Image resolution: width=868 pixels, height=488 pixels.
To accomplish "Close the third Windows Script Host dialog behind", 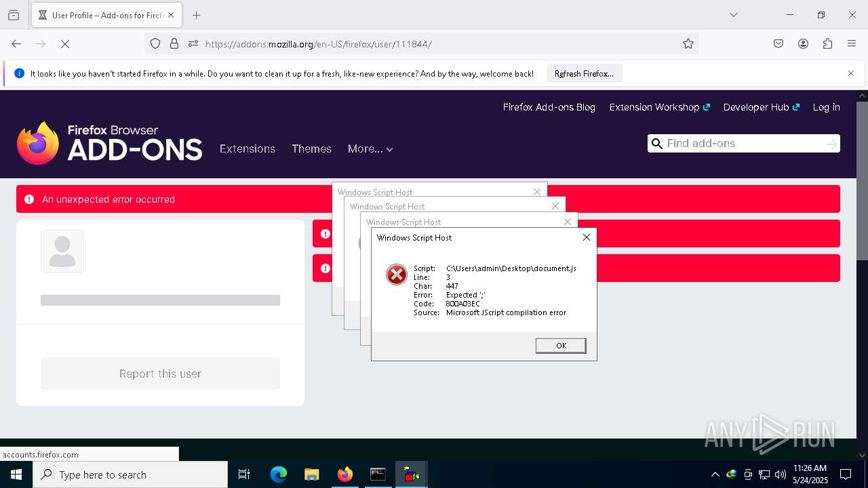I will pos(555,206).
